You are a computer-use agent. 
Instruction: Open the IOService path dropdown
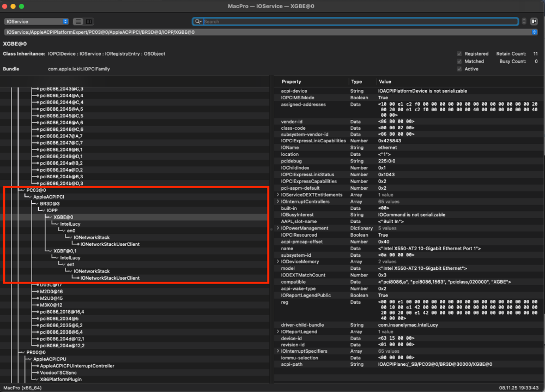pos(271,32)
